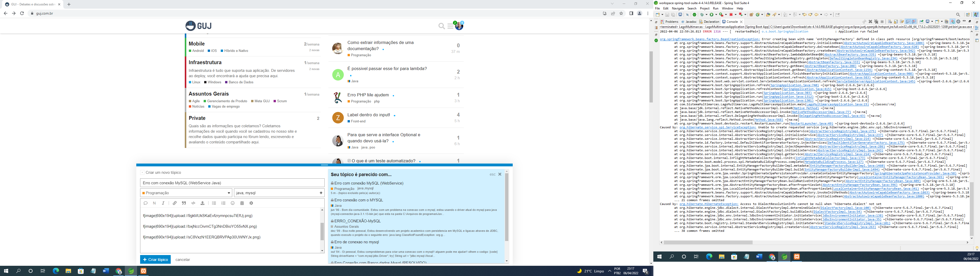Insert bulleted list in composer
The width and height of the screenshot is (980, 276).
pyautogui.click(x=214, y=203)
